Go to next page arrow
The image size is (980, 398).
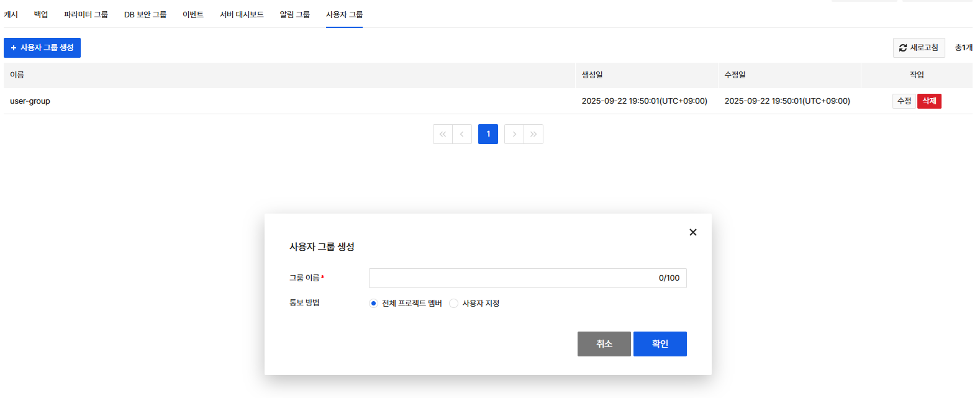514,134
